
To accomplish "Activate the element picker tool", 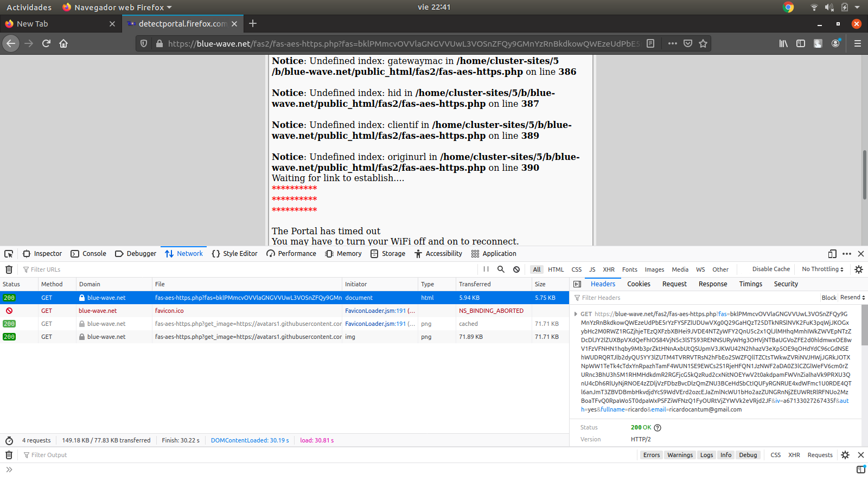I will point(9,253).
